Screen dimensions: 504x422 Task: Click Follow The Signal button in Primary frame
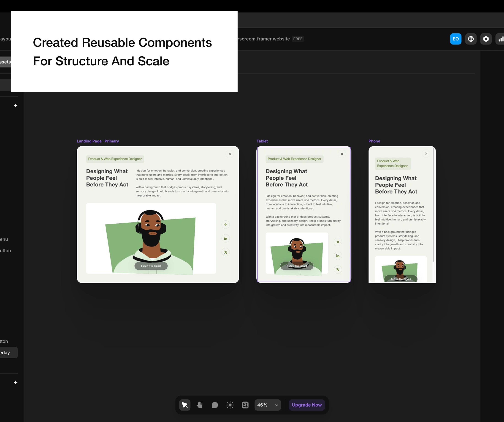pos(151,266)
